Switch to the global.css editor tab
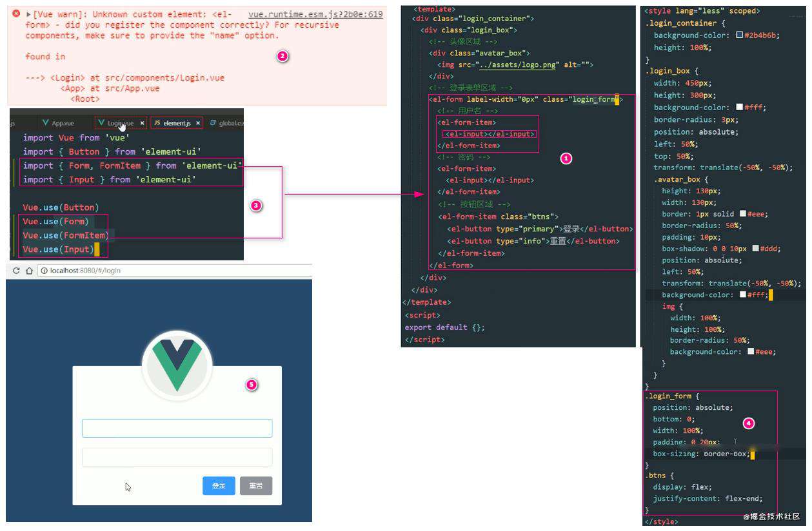 point(226,123)
